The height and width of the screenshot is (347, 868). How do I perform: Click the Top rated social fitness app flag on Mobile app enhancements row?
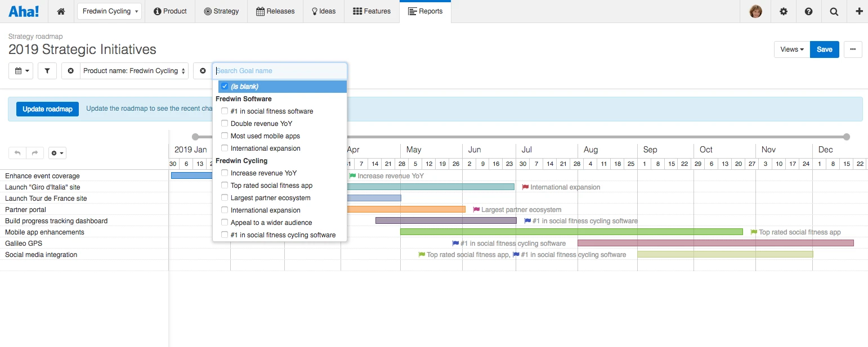[x=754, y=232]
